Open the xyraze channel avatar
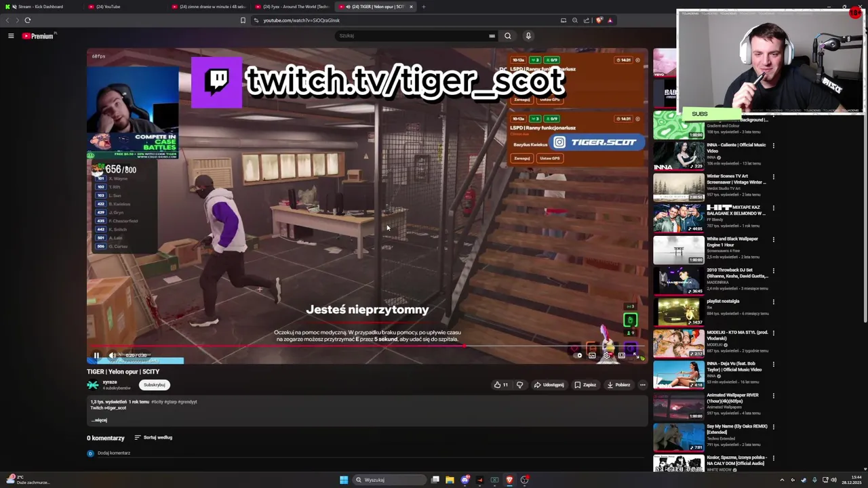The image size is (868, 488). point(93,385)
